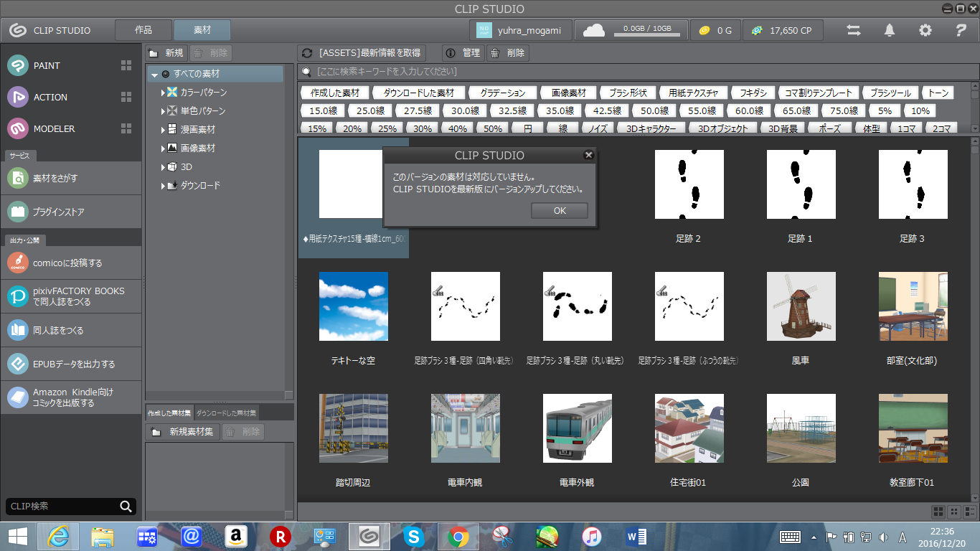Switch to the ダウンロードした素材集 tab

coord(226,413)
